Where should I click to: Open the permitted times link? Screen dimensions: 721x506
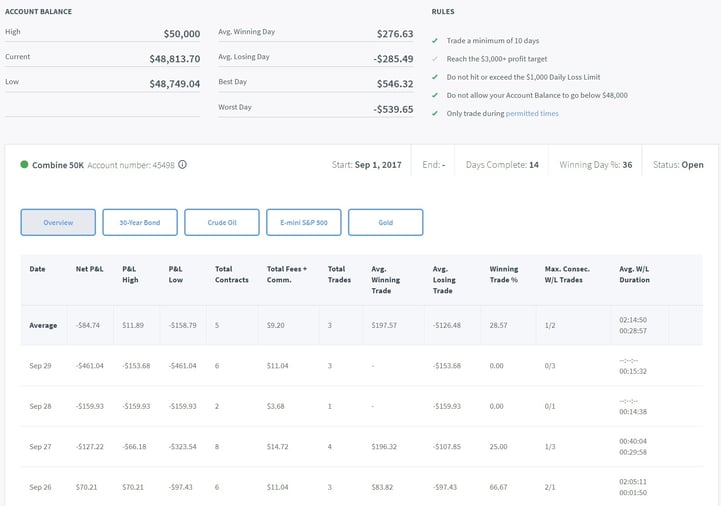532,114
